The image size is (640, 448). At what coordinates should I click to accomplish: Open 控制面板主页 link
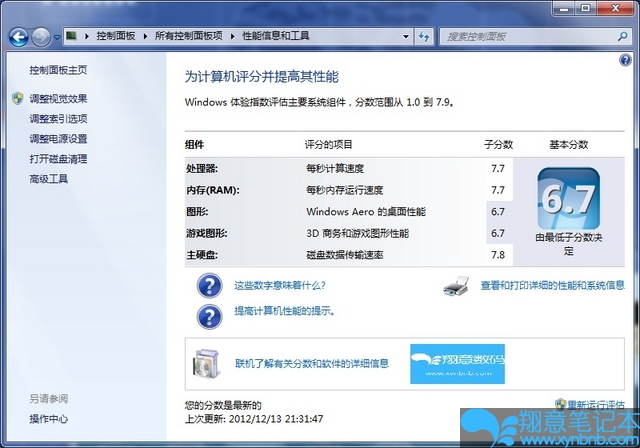tap(58, 70)
